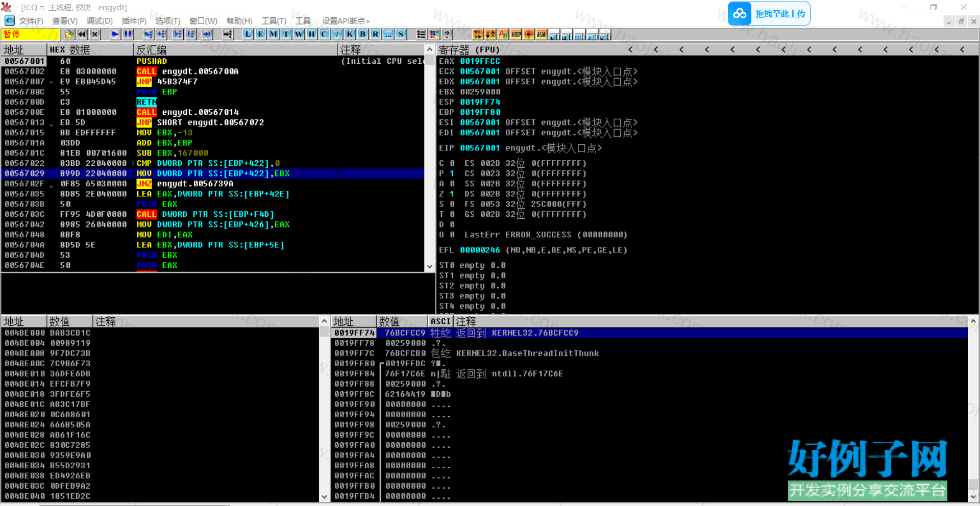Click the appearance colors grid icon
This screenshot has height=506, width=980.
[x=434, y=34]
